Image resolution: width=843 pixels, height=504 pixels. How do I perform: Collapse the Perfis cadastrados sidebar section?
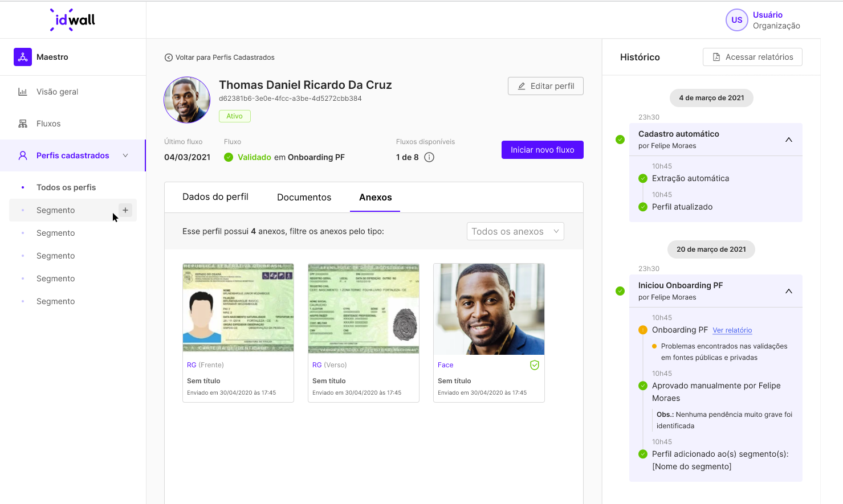[x=125, y=155]
